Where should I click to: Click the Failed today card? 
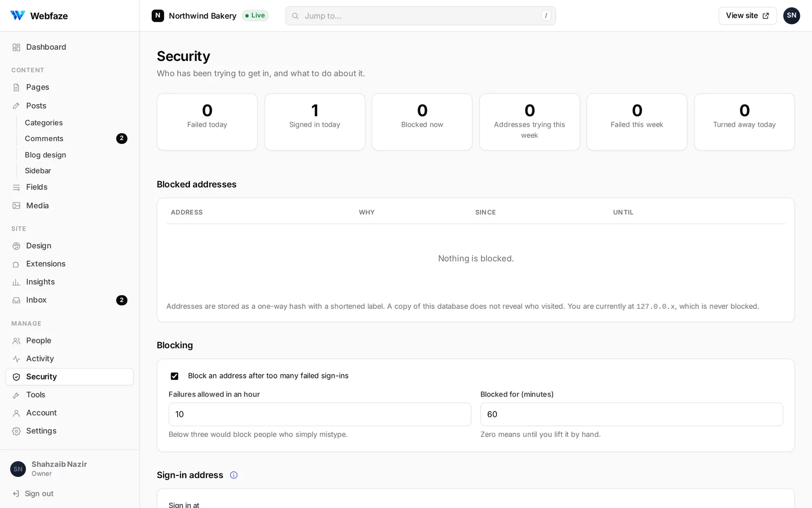click(207, 122)
